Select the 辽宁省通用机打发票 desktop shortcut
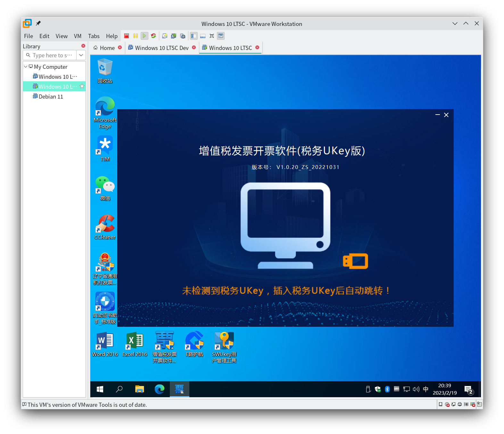 pos(105,269)
